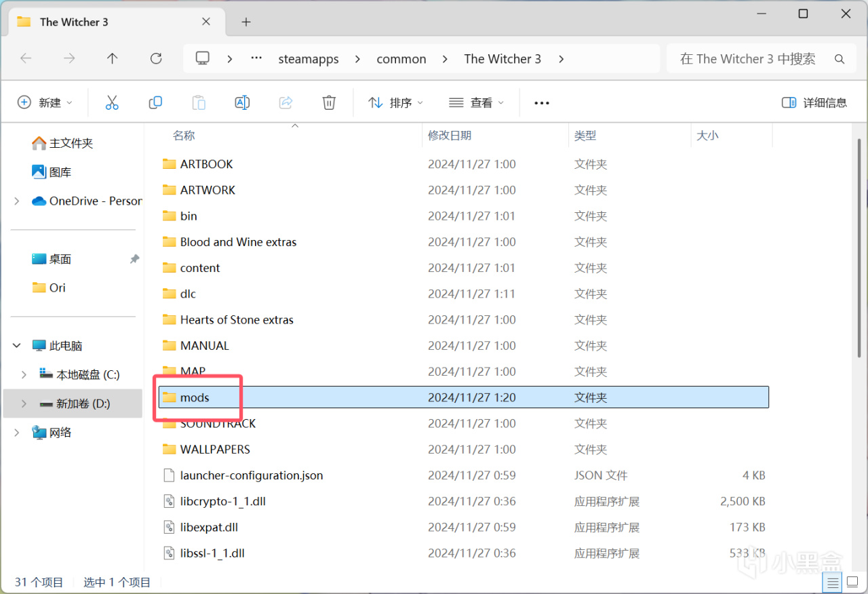Go up one folder level
This screenshot has width=868, height=594.
[113, 58]
